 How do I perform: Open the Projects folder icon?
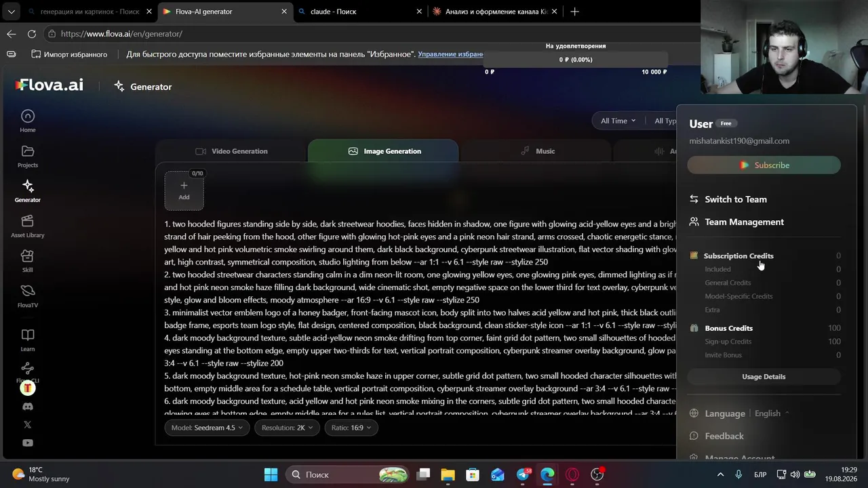pyautogui.click(x=27, y=151)
